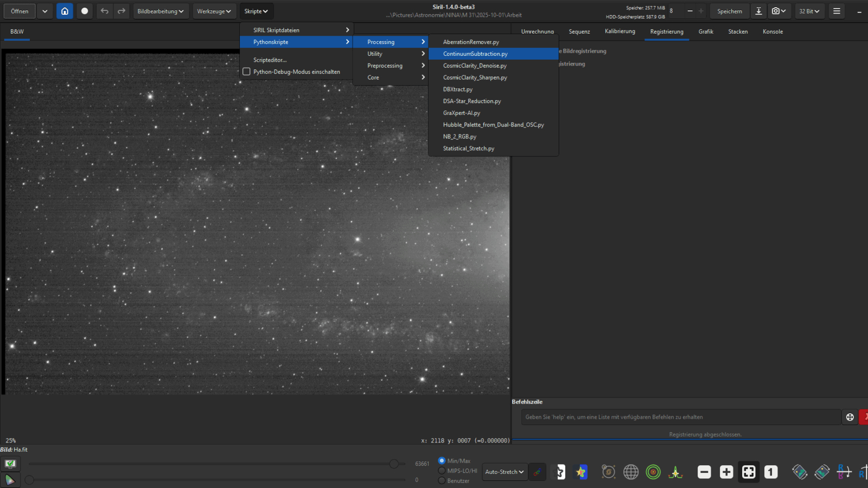Click the home icon in the top toolbar
Image resolution: width=868 pixels, height=488 pixels.
65,11
